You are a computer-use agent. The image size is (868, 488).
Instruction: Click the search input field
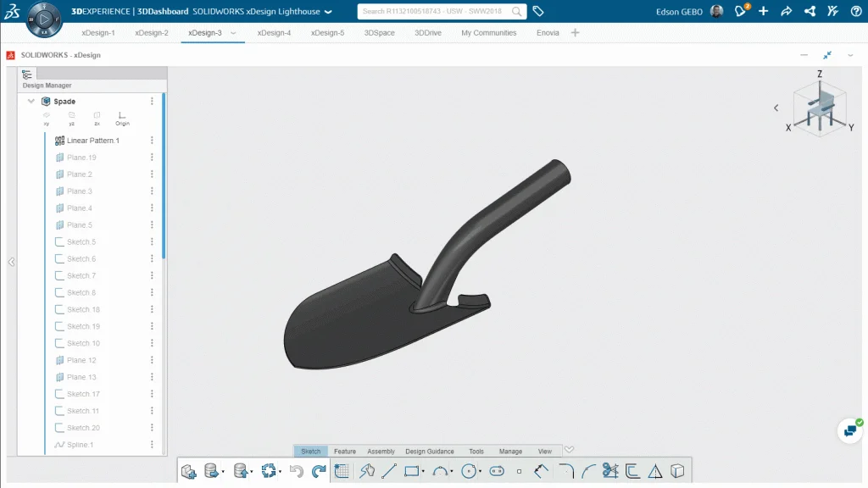coord(432,12)
